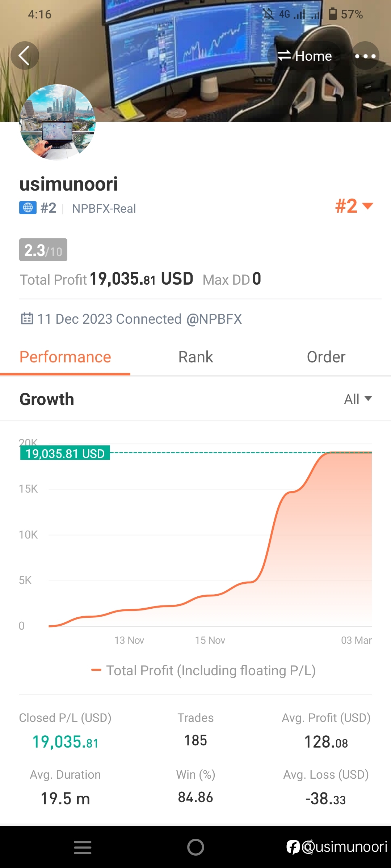The image size is (391, 868).
Task: Tap the Facebook logo in watermark
Action: coord(293,847)
